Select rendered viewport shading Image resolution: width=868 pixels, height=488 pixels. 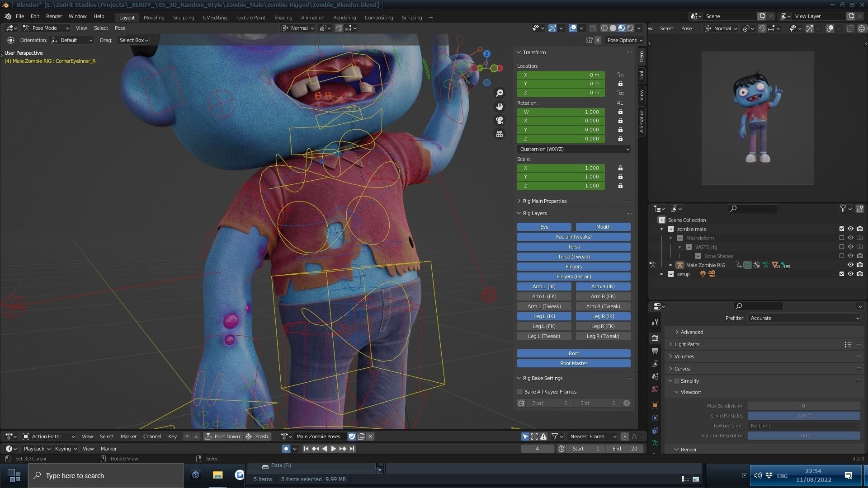coord(630,28)
